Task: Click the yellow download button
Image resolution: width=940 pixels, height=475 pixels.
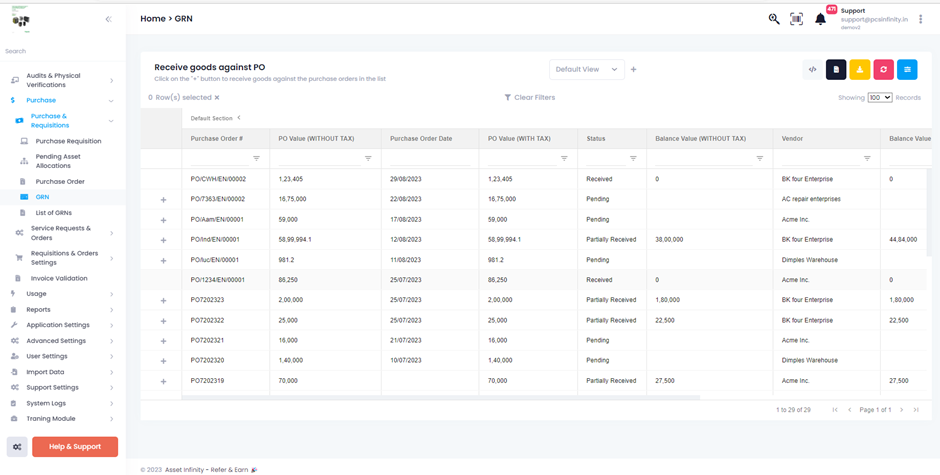Action: click(860, 70)
